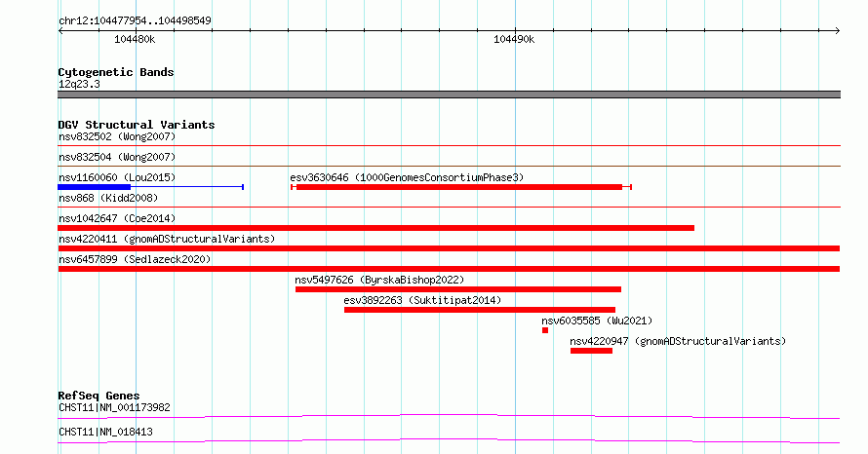This screenshot has height=454, width=868.
Task: Select variant label nsv832502 (Wong2007)
Action: (x=117, y=136)
